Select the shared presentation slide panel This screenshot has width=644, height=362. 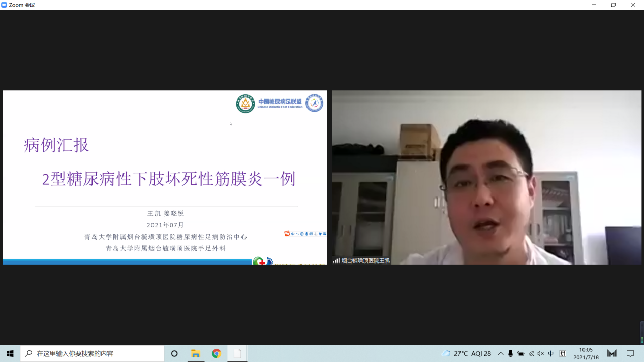165,177
